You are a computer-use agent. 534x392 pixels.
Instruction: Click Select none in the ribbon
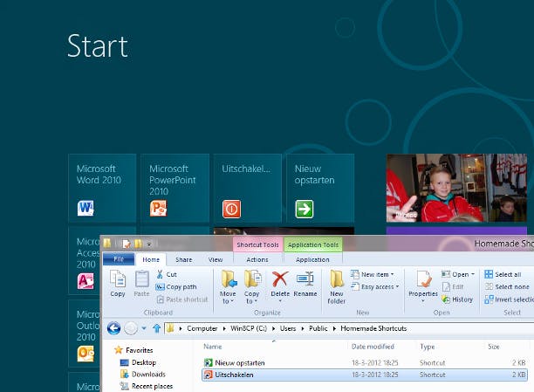click(x=507, y=287)
